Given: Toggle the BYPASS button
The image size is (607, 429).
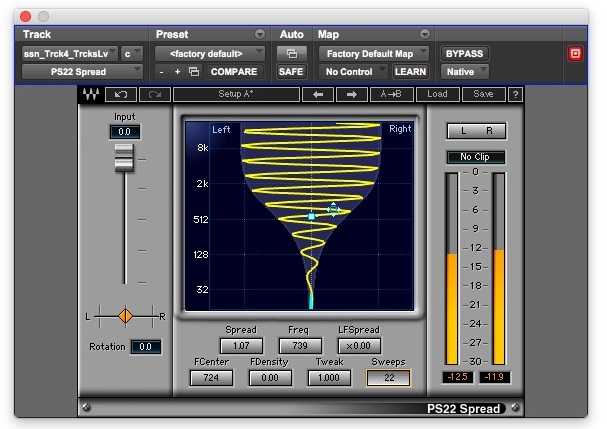Looking at the screenshot, I should coord(464,53).
